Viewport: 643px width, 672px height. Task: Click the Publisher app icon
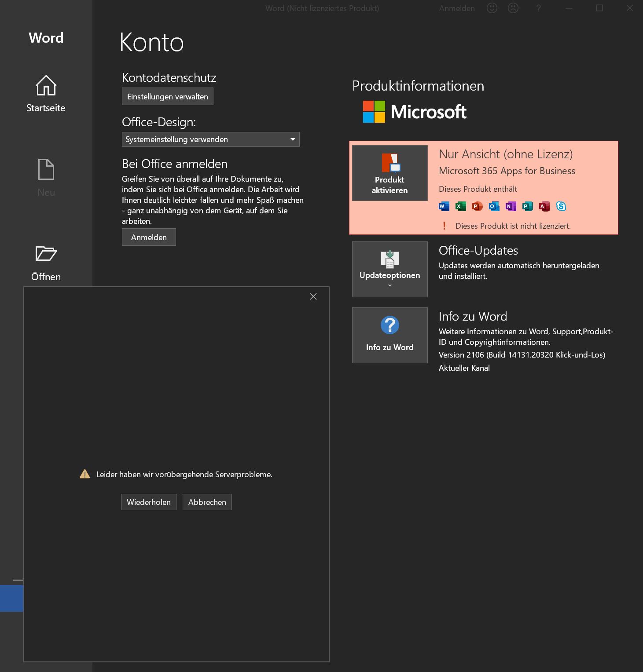(528, 206)
